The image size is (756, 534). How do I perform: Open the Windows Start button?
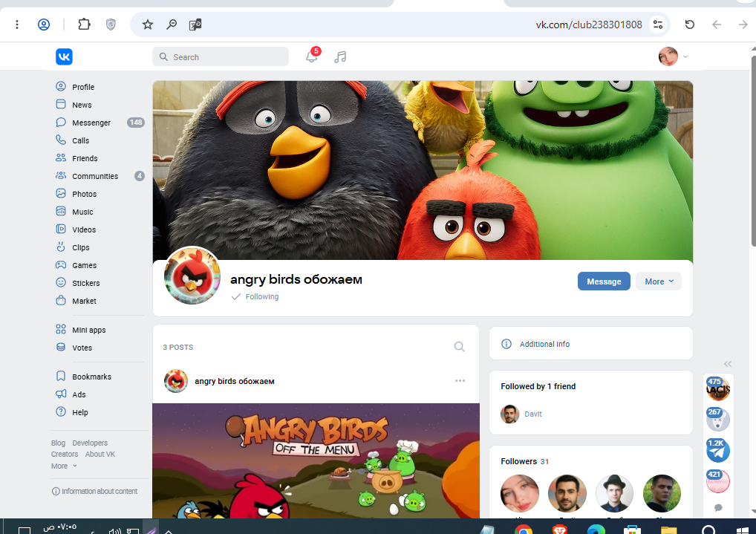point(743,530)
